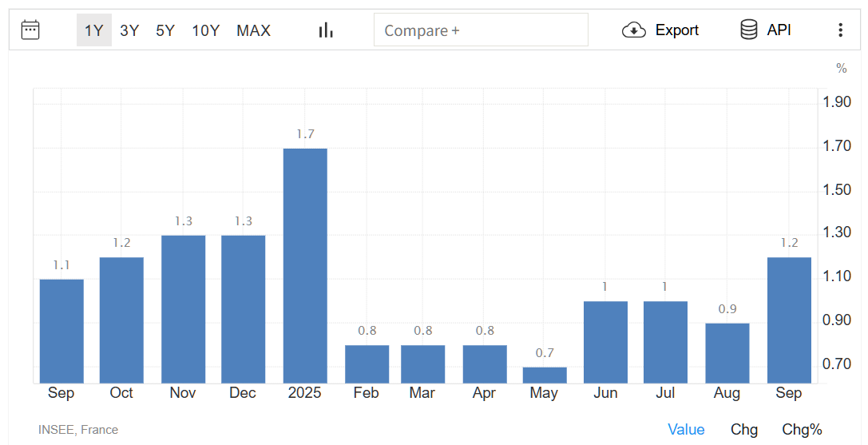The height and width of the screenshot is (445, 868).
Task: Switch to Chg% display mode
Action: click(x=802, y=430)
